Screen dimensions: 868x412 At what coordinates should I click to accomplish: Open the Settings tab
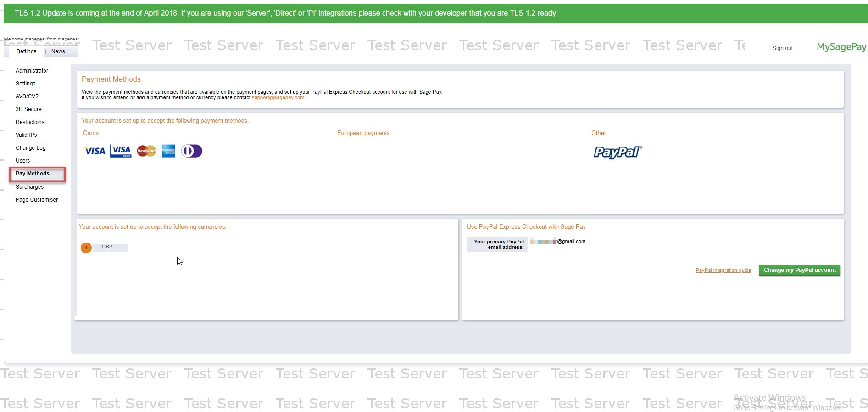point(26,51)
